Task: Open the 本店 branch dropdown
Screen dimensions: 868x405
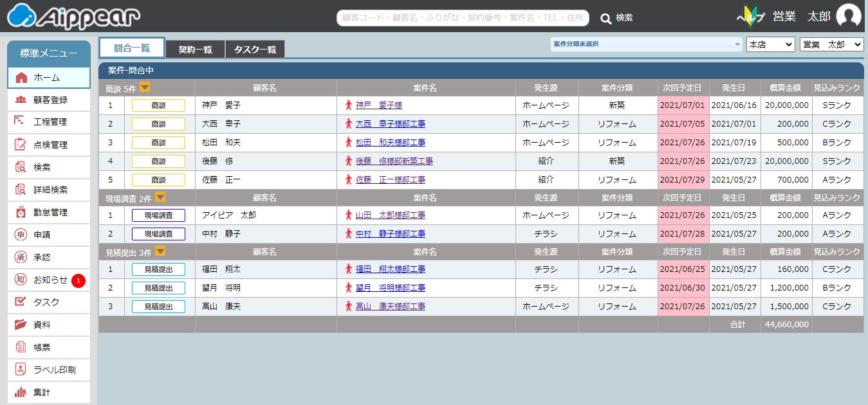Action: click(771, 44)
